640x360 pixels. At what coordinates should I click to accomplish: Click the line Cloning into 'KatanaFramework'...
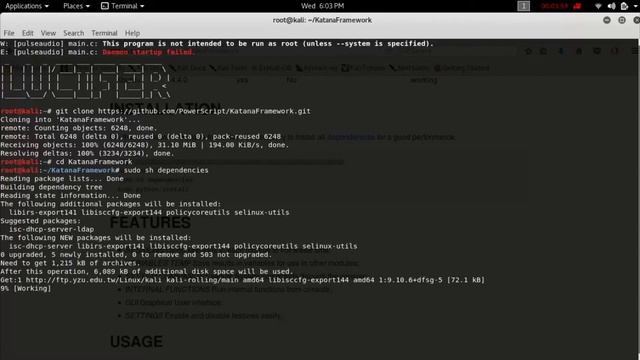pyautogui.click(x=70, y=120)
